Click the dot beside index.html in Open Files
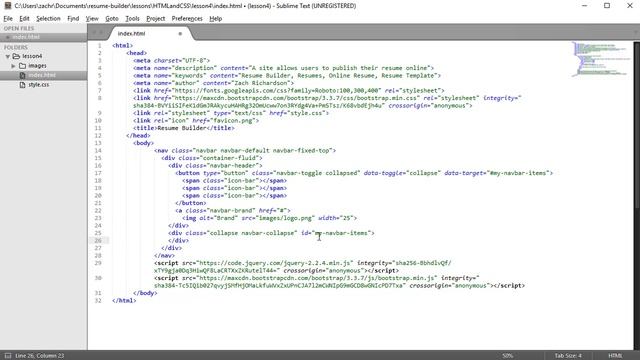640x360 pixels. pos(7,37)
